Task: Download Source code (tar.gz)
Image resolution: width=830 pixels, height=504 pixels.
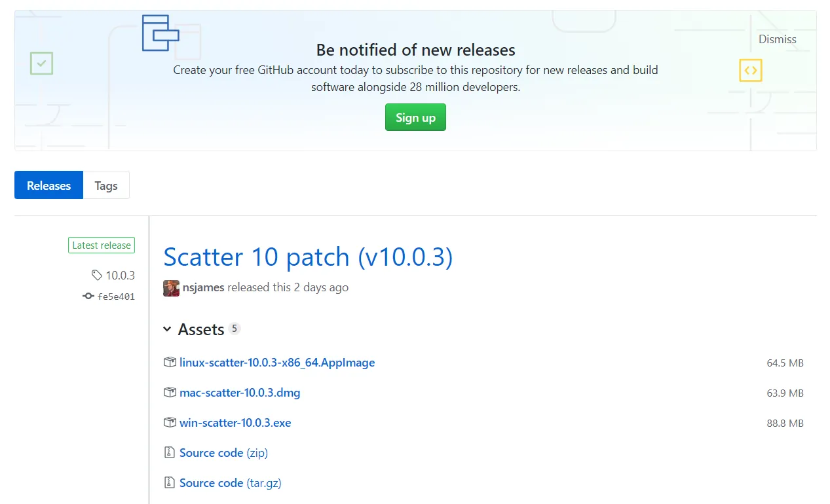Action: [x=231, y=483]
